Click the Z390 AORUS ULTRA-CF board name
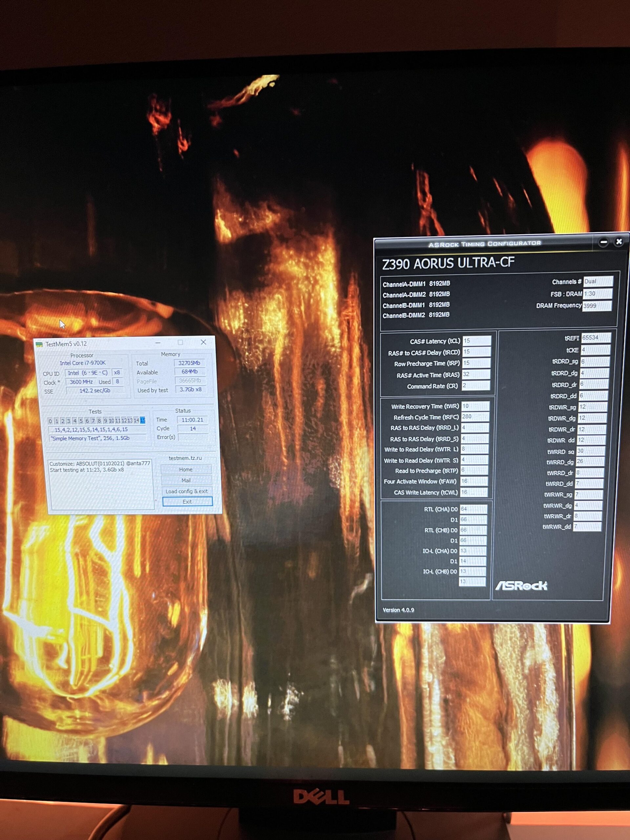This screenshot has height=840, width=630. tap(448, 263)
